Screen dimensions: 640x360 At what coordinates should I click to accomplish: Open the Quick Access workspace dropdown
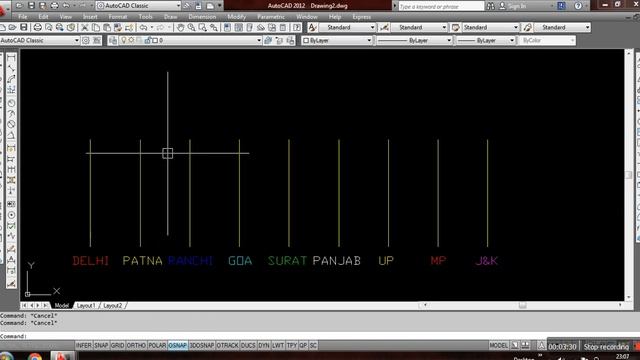[x=138, y=6]
